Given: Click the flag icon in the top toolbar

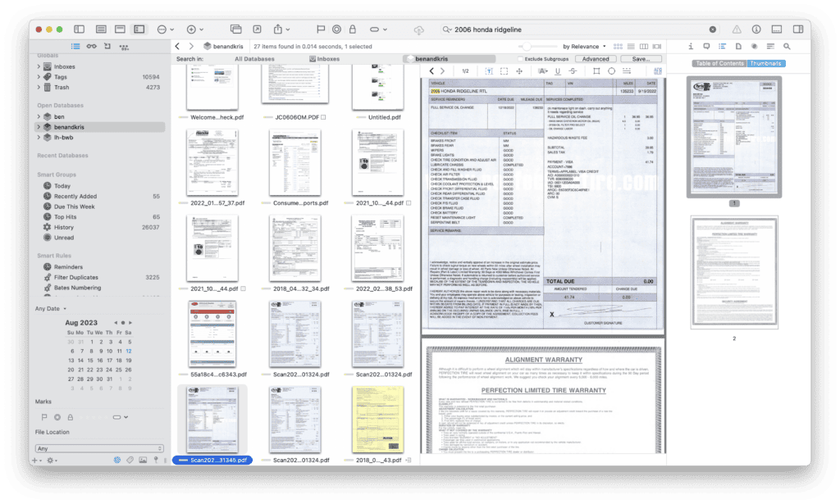Looking at the screenshot, I should click(x=321, y=30).
